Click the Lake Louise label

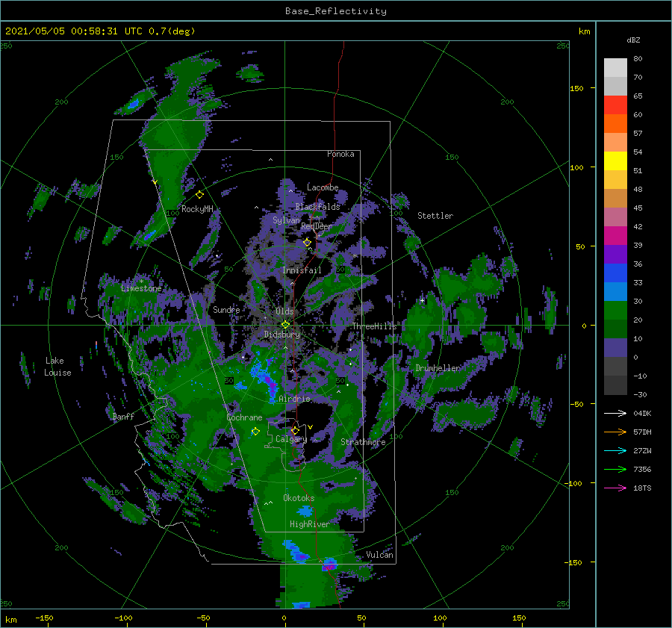57,367
